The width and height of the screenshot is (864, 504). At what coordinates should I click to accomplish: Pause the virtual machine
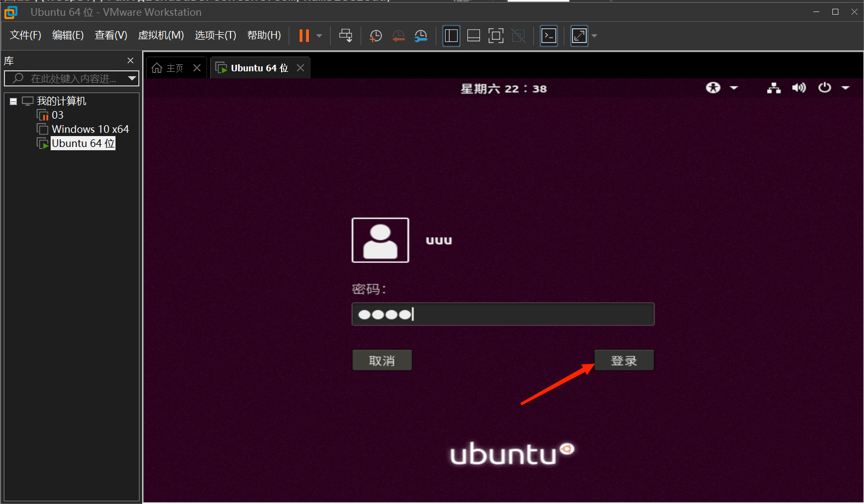point(304,36)
